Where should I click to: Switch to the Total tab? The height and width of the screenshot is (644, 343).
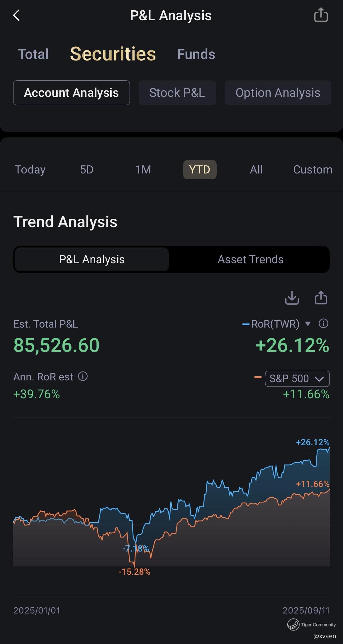[33, 54]
